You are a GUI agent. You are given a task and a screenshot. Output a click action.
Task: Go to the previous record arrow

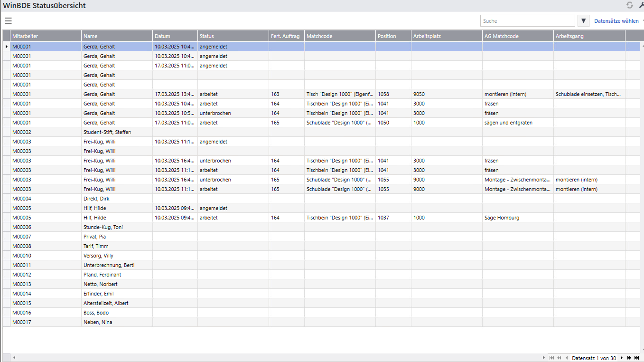(566, 358)
